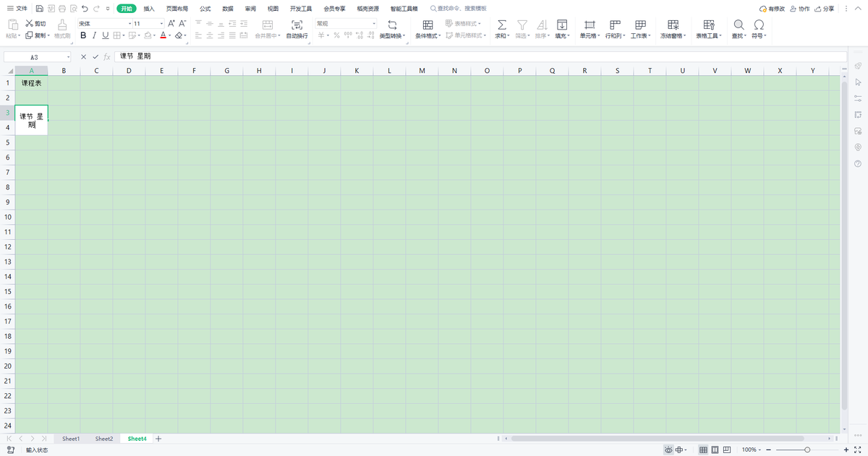
Task: Click the Name Box showing A3
Action: click(x=35, y=56)
